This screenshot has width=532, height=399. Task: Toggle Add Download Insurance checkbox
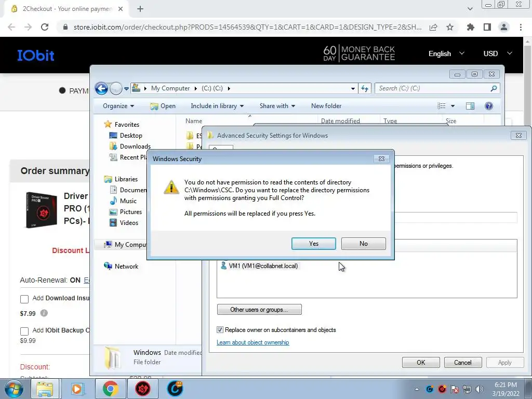pyautogui.click(x=24, y=299)
